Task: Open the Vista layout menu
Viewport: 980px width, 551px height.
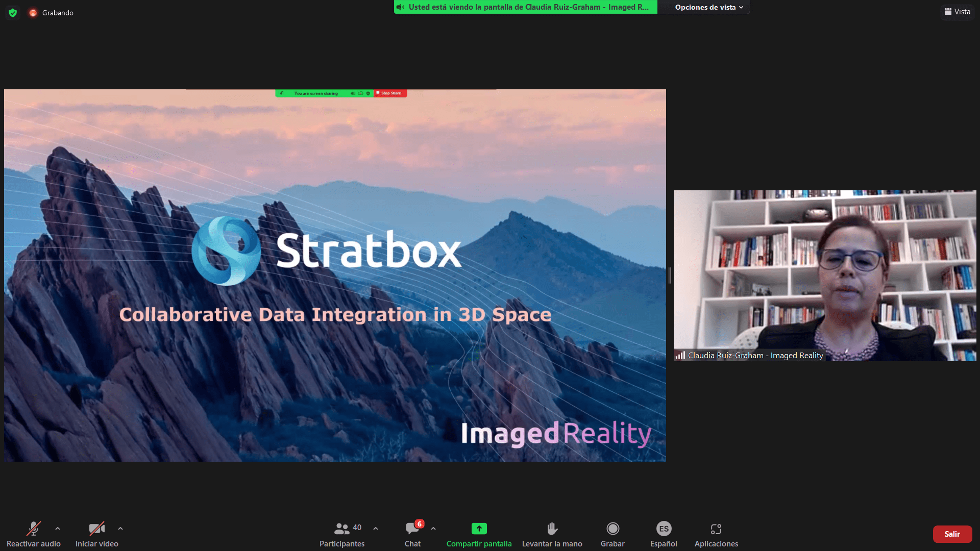Action: point(957,12)
